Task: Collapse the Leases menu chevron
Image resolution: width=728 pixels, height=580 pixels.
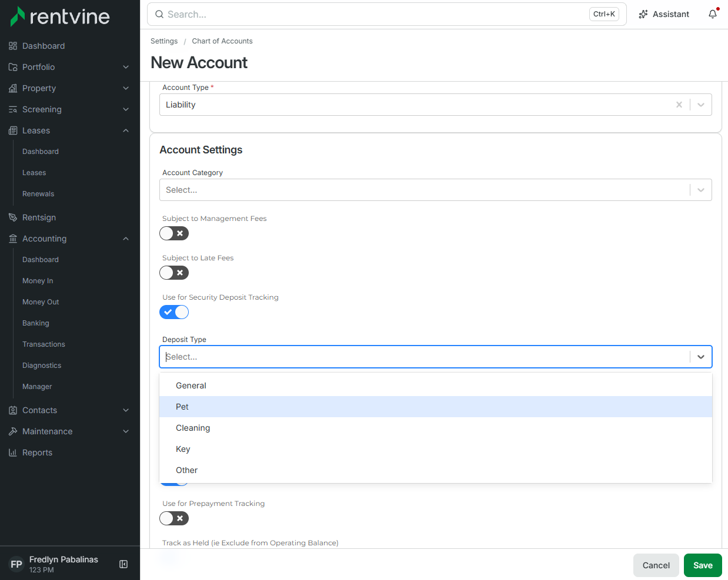Action: tap(126, 130)
